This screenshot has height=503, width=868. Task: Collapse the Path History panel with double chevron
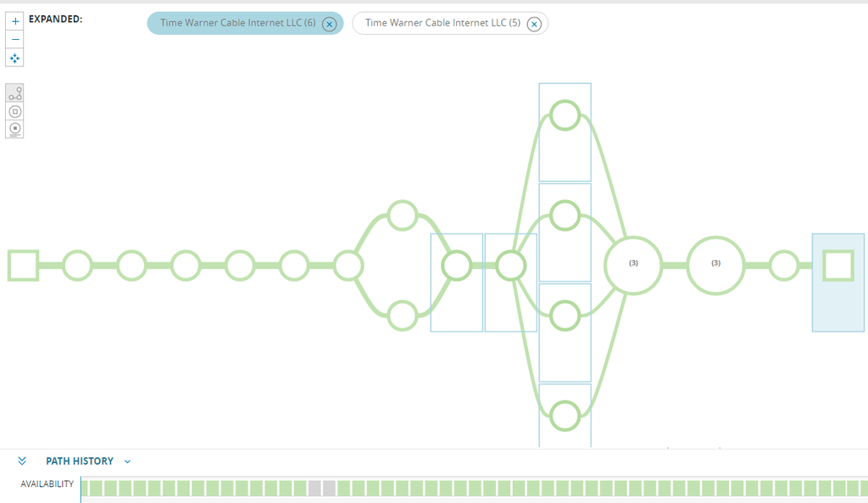pos(22,461)
